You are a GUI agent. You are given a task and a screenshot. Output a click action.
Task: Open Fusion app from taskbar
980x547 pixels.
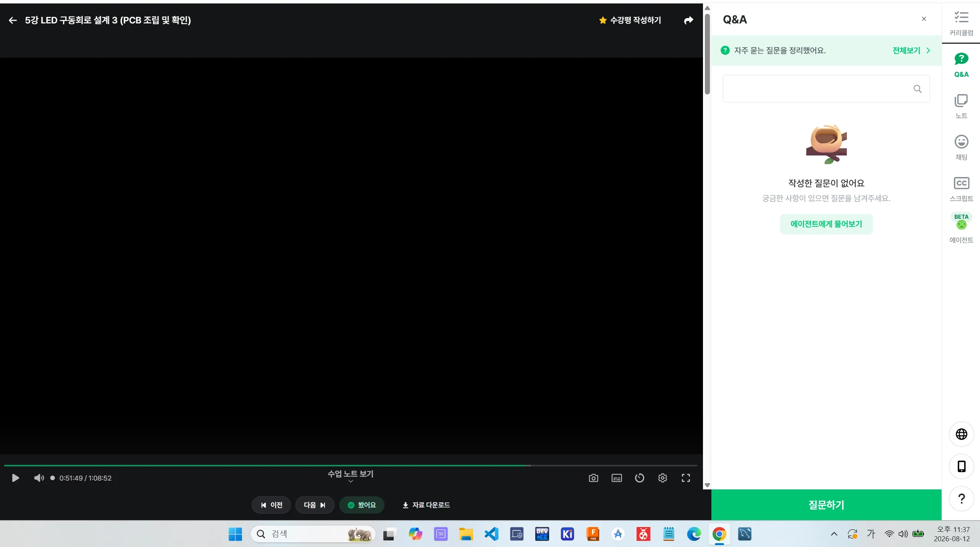[x=592, y=534]
